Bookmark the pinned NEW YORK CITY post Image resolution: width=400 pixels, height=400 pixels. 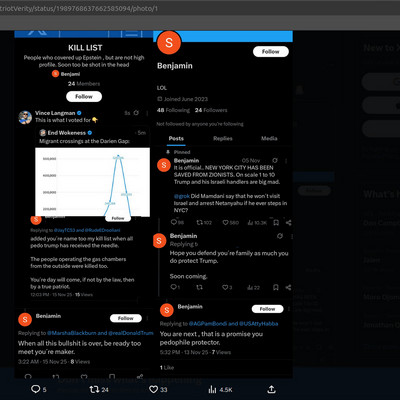coord(276,222)
